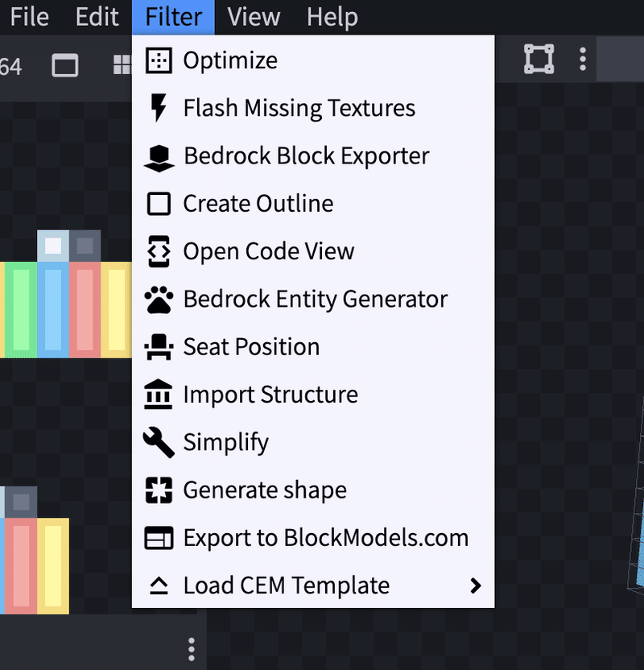Click the grid layout toolbar icon

pos(122,65)
